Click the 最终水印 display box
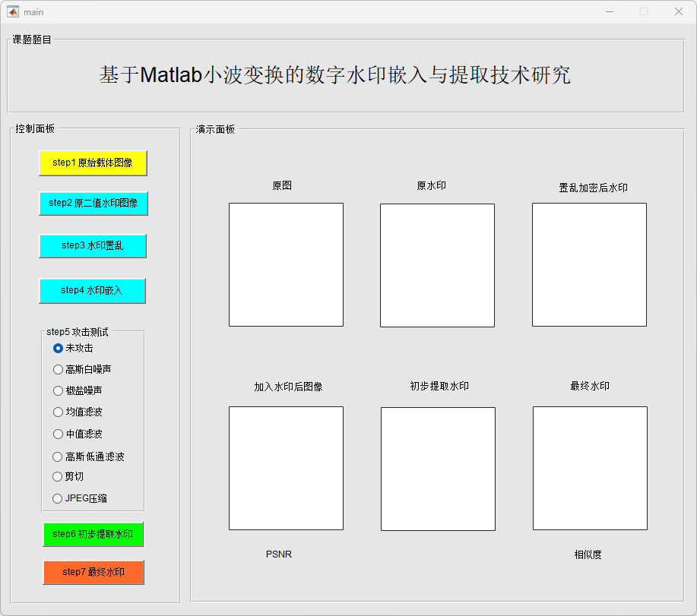Viewport: 697px width, 616px height. pos(590,468)
